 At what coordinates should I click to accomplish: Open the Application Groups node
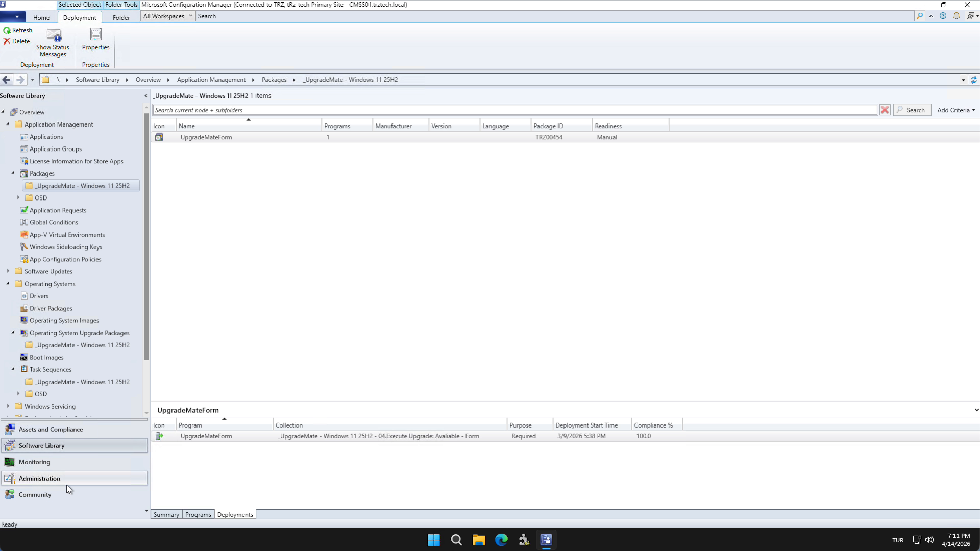[56, 149]
